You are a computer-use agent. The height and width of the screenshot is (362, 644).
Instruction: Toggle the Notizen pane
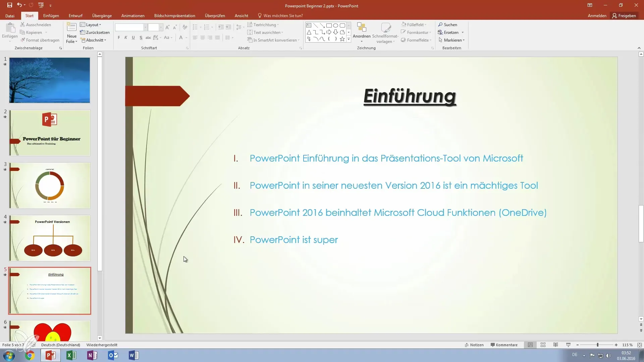474,345
